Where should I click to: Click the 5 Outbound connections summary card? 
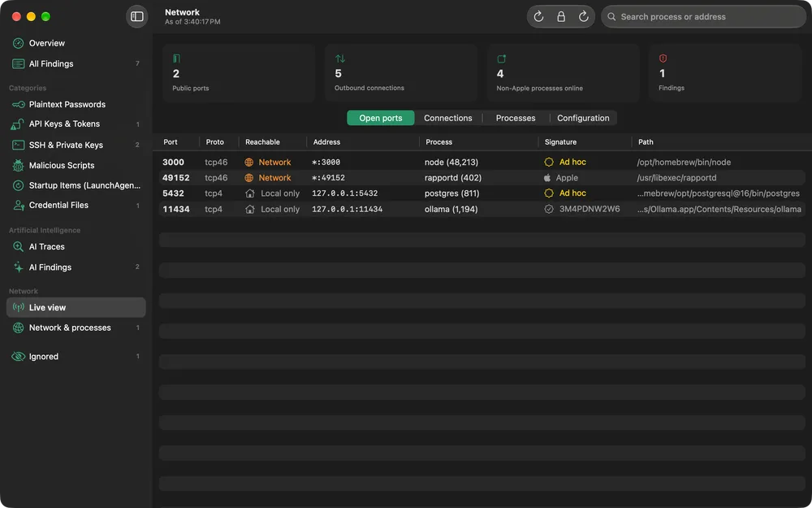click(x=401, y=73)
